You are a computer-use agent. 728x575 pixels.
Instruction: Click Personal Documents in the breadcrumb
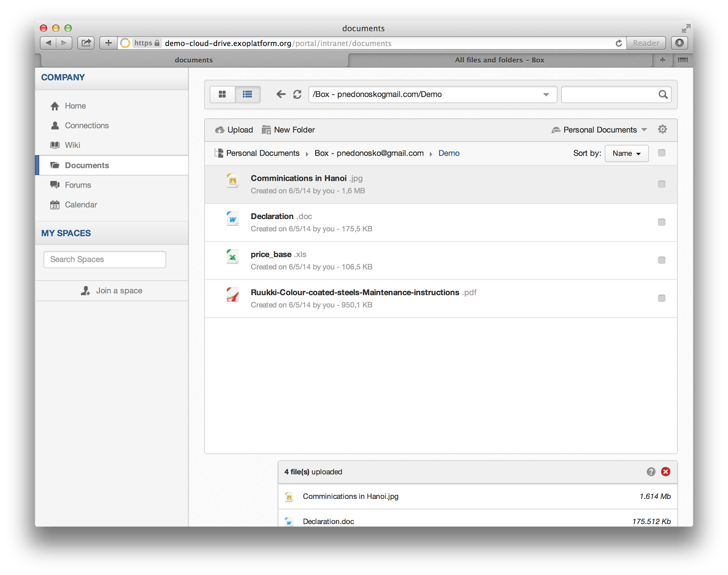pos(263,153)
